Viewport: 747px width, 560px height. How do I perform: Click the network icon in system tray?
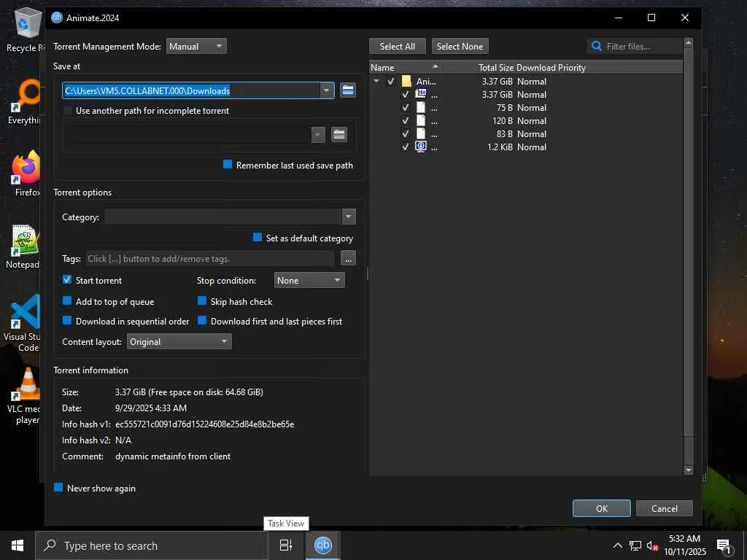pos(635,545)
